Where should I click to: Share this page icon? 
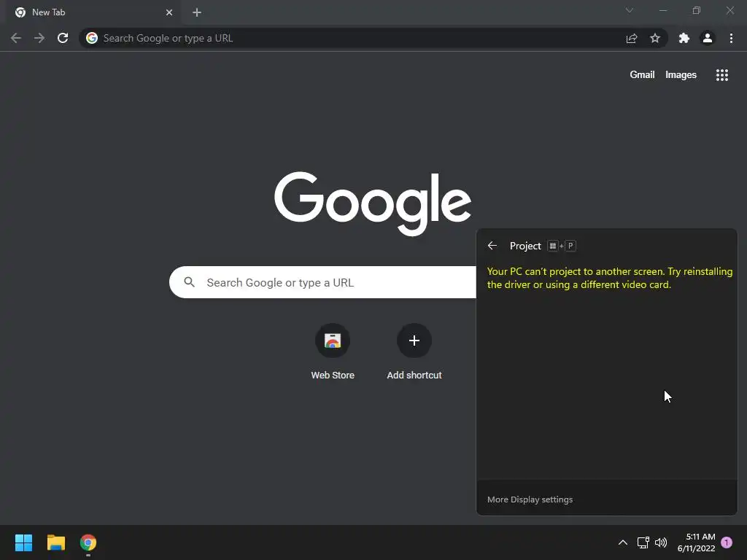(632, 38)
